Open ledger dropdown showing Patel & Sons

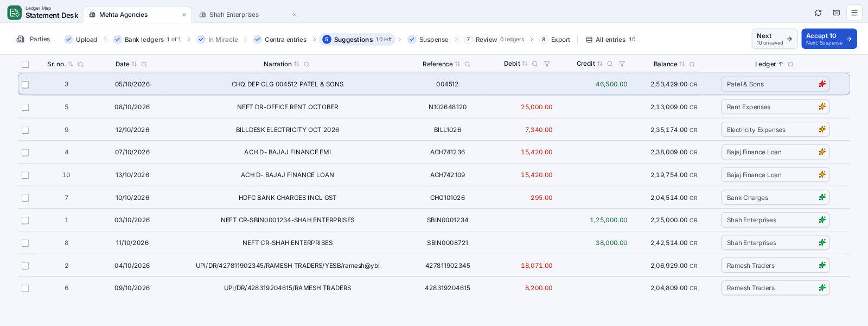click(775, 84)
